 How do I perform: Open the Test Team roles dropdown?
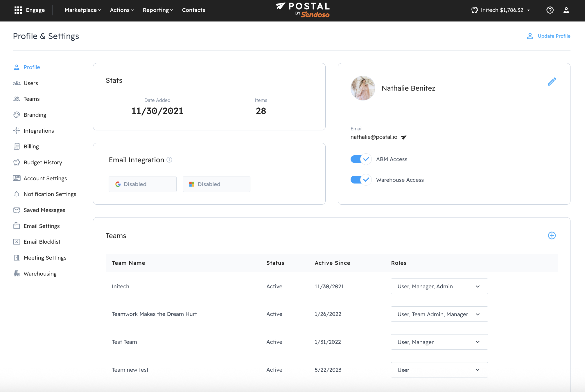[x=439, y=342]
